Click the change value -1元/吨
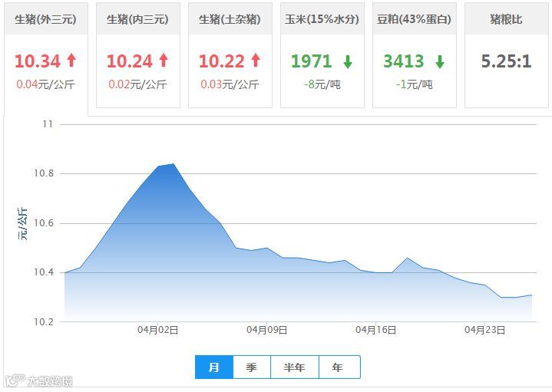 pos(415,84)
